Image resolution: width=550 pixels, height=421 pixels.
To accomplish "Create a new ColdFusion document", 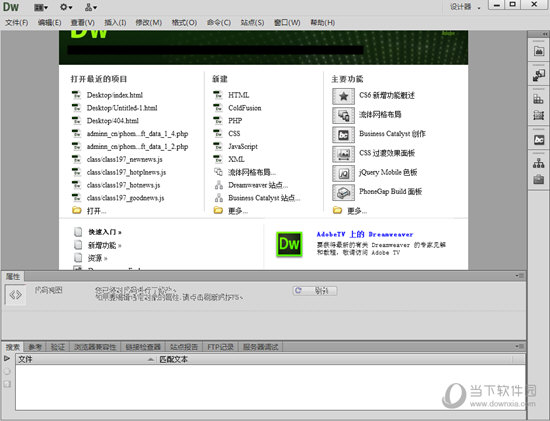I will 245,108.
